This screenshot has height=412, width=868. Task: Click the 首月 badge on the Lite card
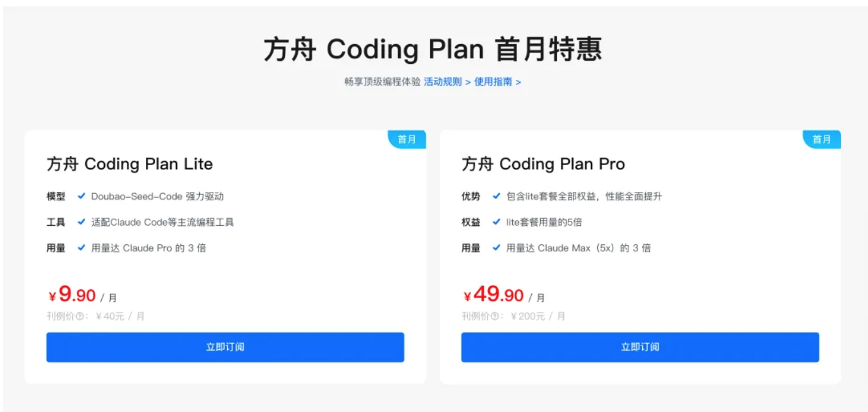407,139
